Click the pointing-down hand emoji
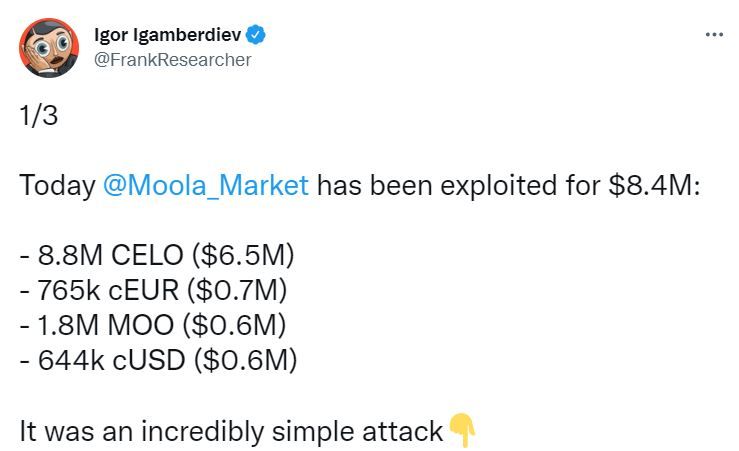Image resolution: width=739 pixels, height=451 pixels. [462, 430]
